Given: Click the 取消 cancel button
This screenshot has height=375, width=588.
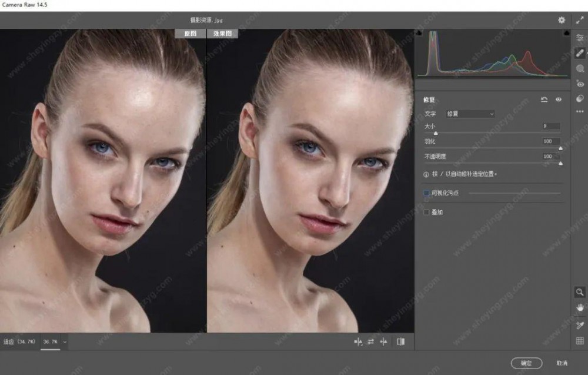Looking at the screenshot, I should [562, 363].
